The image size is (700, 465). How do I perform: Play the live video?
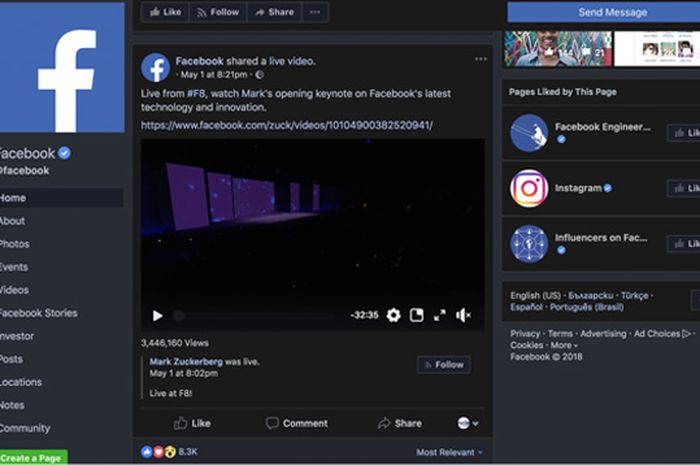click(x=157, y=316)
